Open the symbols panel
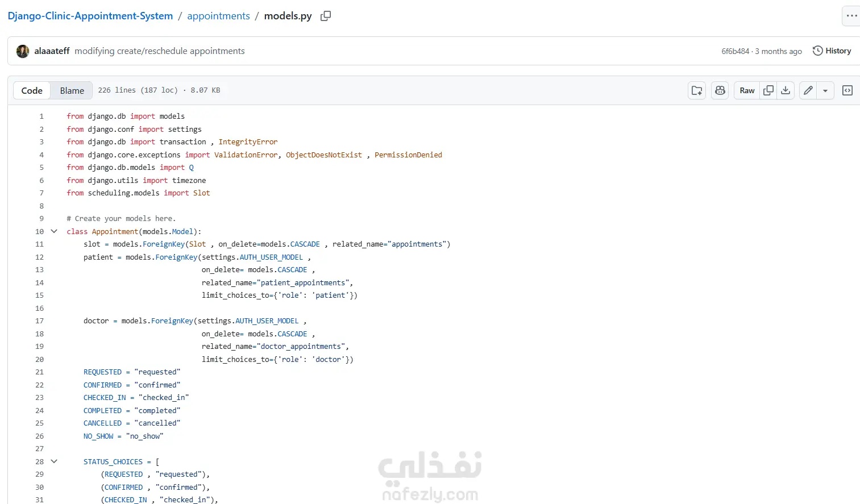860x504 pixels. [x=847, y=90]
